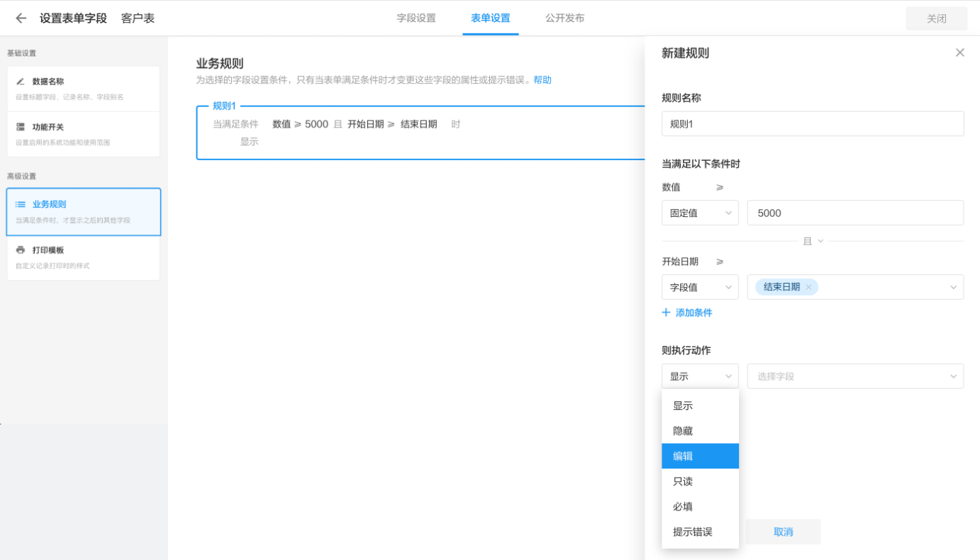
Task: Close the 新建规则 panel
Action: 959,52
